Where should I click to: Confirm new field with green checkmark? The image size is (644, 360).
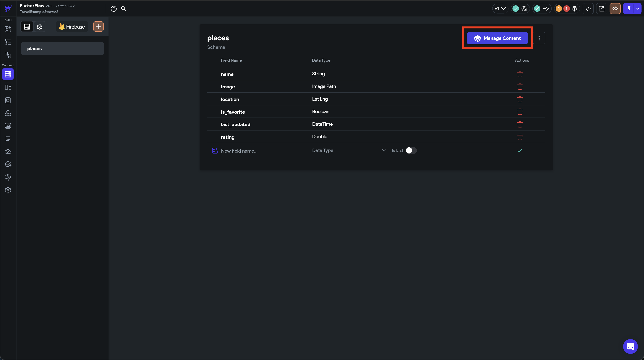(x=520, y=150)
